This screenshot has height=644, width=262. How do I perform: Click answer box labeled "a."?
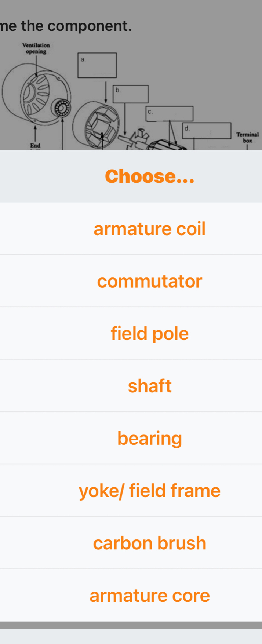click(x=97, y=65)
